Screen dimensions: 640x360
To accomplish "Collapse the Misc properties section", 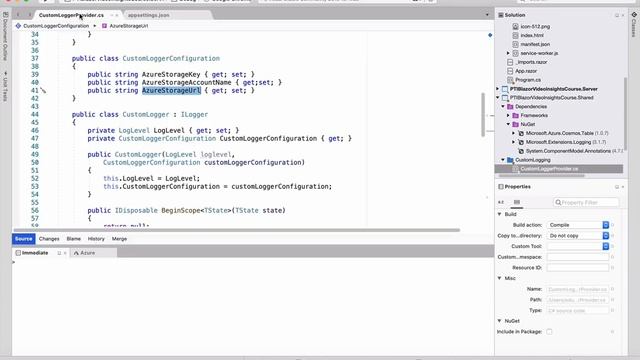I will click(x=499, y=278).
